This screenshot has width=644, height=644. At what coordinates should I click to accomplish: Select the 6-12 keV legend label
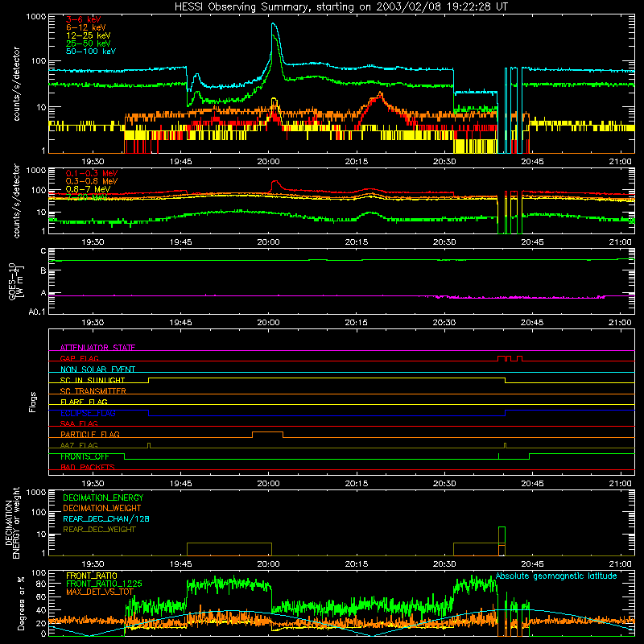[x=86, y=27]
